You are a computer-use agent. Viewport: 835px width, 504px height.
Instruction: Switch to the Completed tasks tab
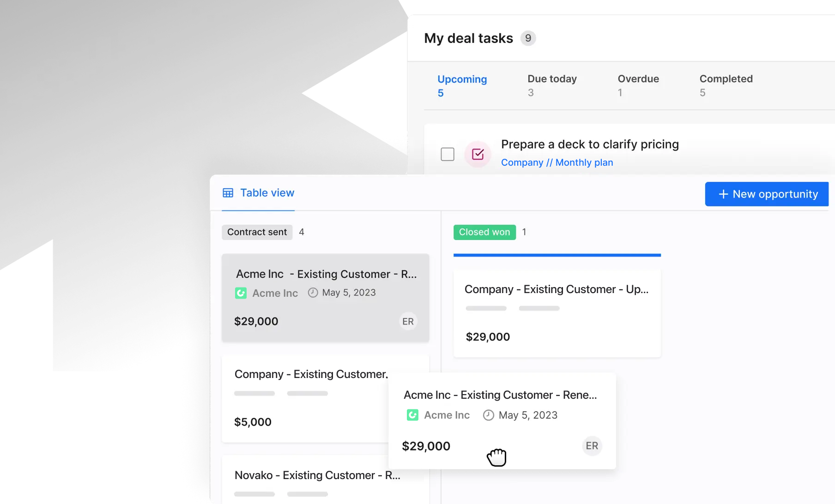(x=726, y=79)
